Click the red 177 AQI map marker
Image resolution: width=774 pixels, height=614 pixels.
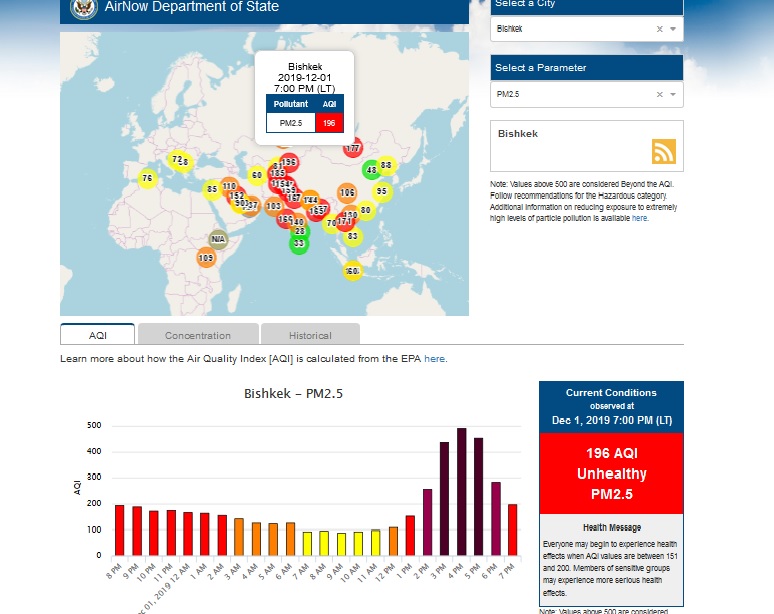click(x=352, y=148)
